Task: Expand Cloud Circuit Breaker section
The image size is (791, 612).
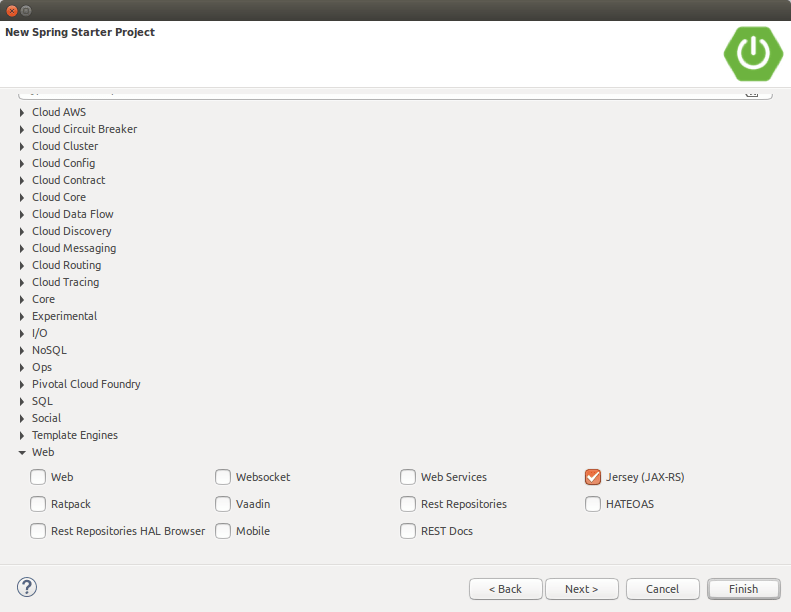Action: (22, 130)
